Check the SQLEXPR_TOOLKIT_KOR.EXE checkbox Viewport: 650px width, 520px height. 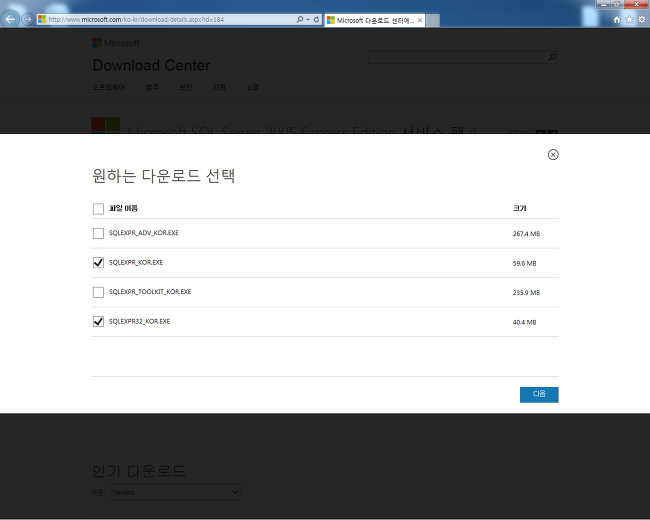pos(98,292)
